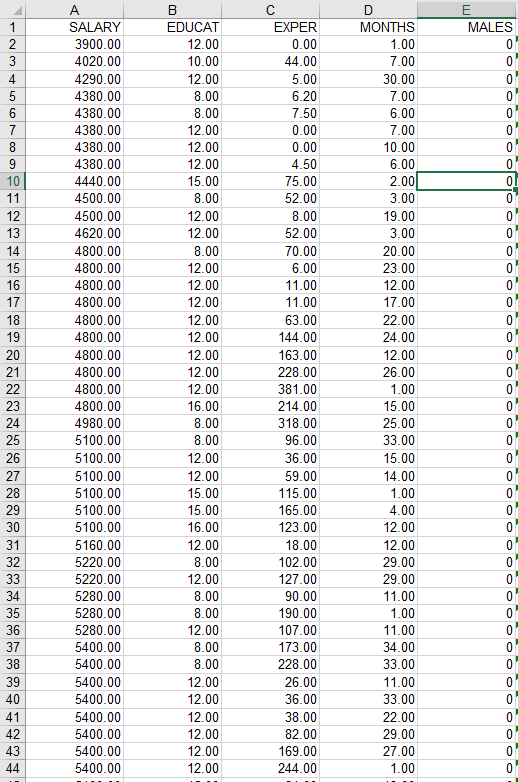Click experience cell 75.00
Screen dimensions: 518x782
click(x=270, y=181)
